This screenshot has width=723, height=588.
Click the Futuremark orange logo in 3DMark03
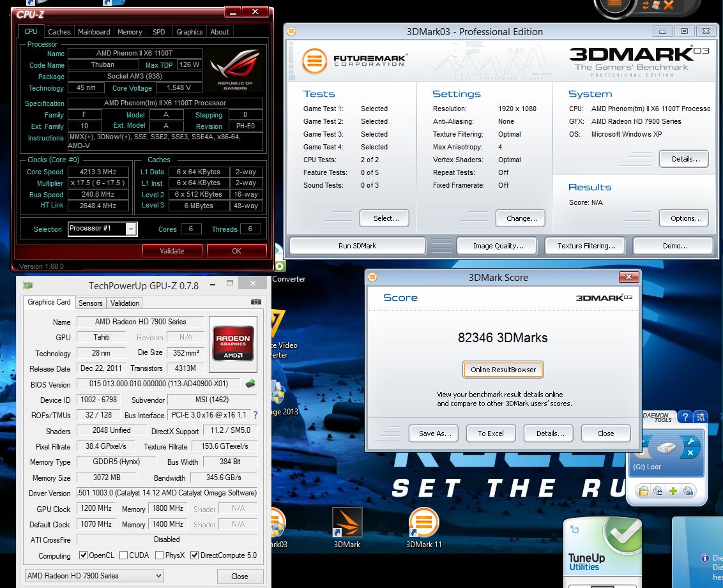coord(315,61)
